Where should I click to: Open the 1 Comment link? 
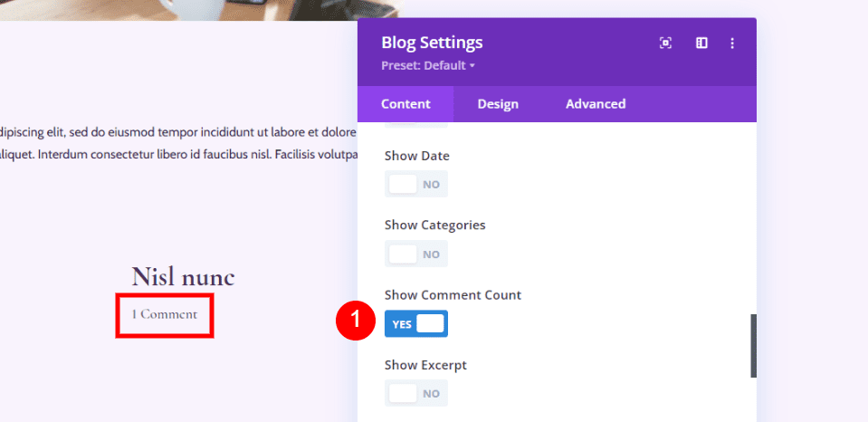click(164, 314)
